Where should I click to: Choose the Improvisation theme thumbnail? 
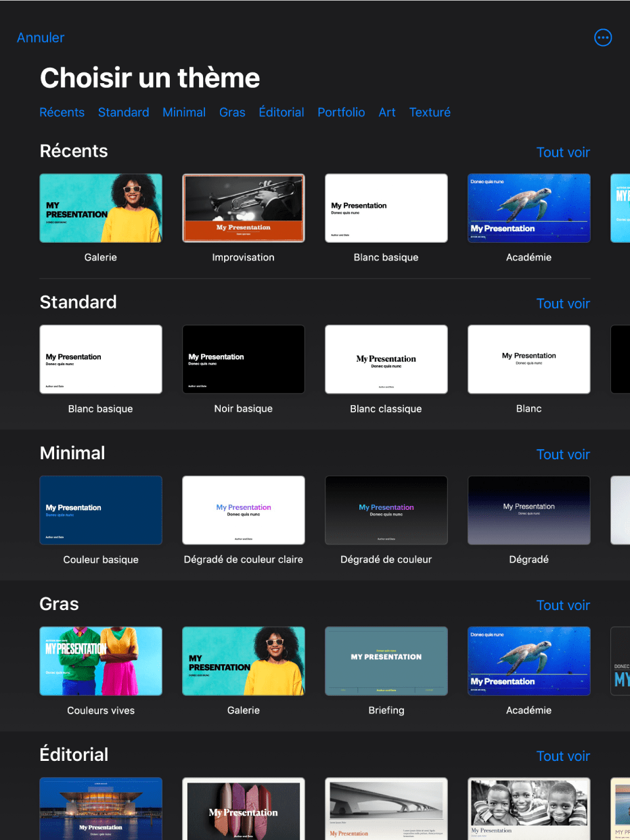[x=244, y=208]
